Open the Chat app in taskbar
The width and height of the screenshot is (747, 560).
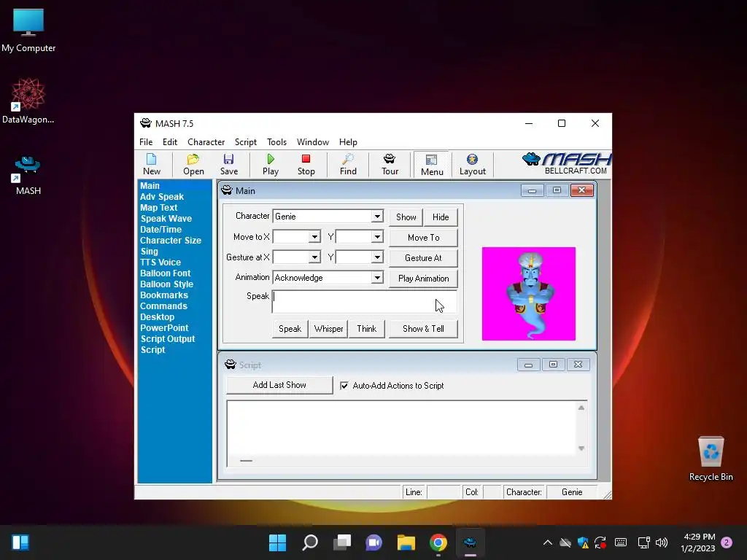374,542
